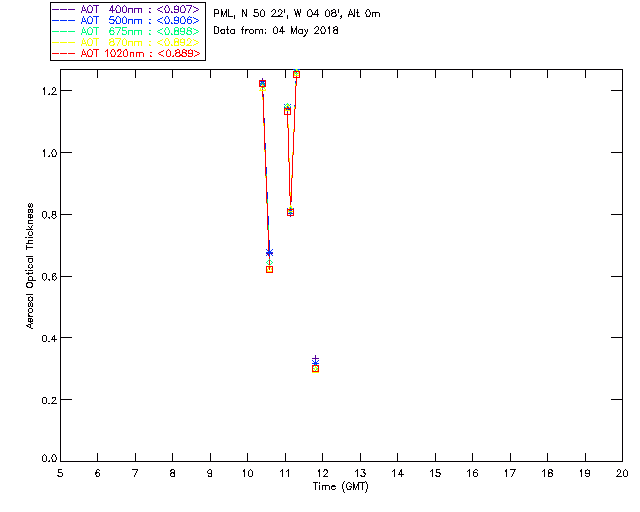Click the hour 16 tick label on the time axis
The image size is (640, 512).
click(472, 473)
